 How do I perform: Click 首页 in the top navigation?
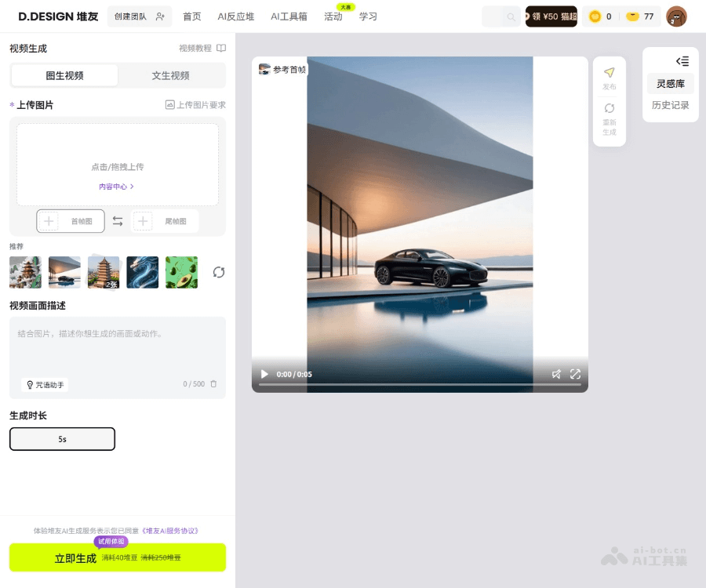(x=191, y=16)
